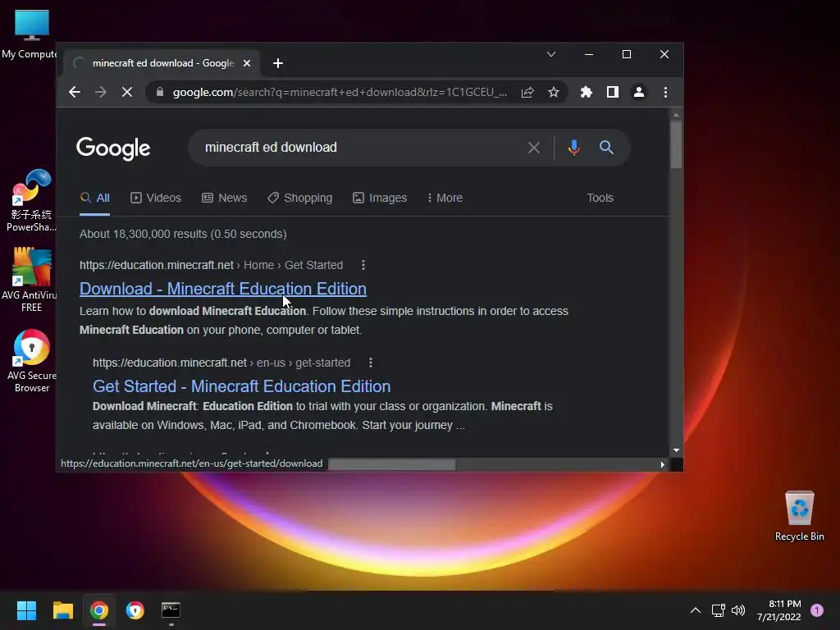840x630 pixels.
Task: Close the minecraft ed download tab
Action: [x=247, y=63]
